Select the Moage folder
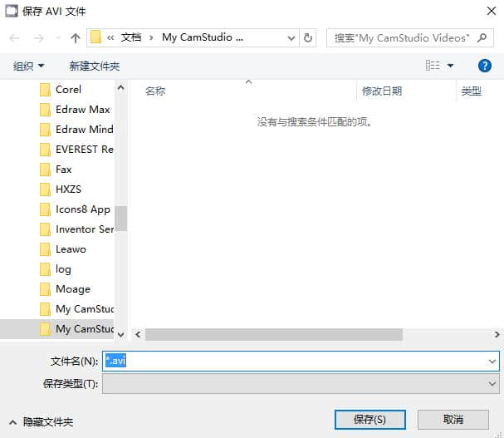Screen dimensions: 504x438 click(x=73, y=289)
